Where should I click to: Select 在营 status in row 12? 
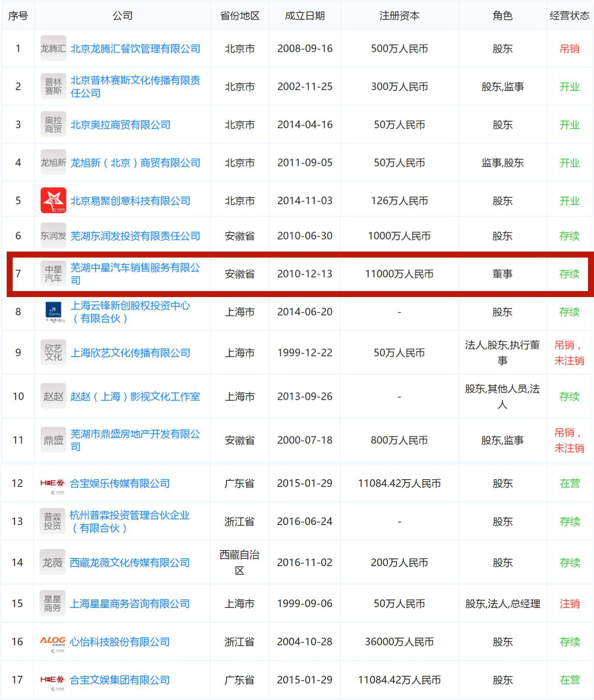click(x=569, y=484)
